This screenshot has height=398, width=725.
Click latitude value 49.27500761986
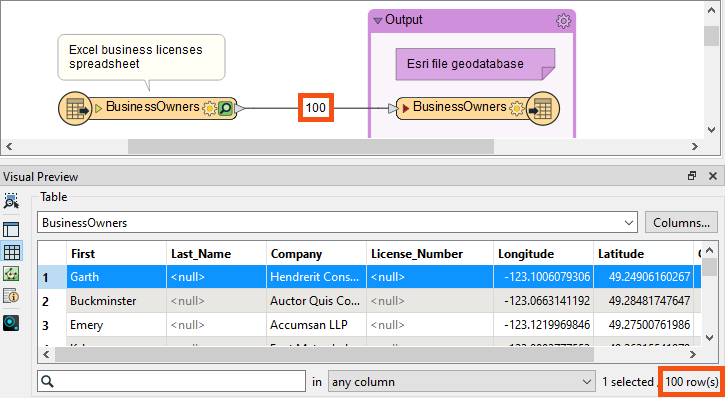[643, 325]
